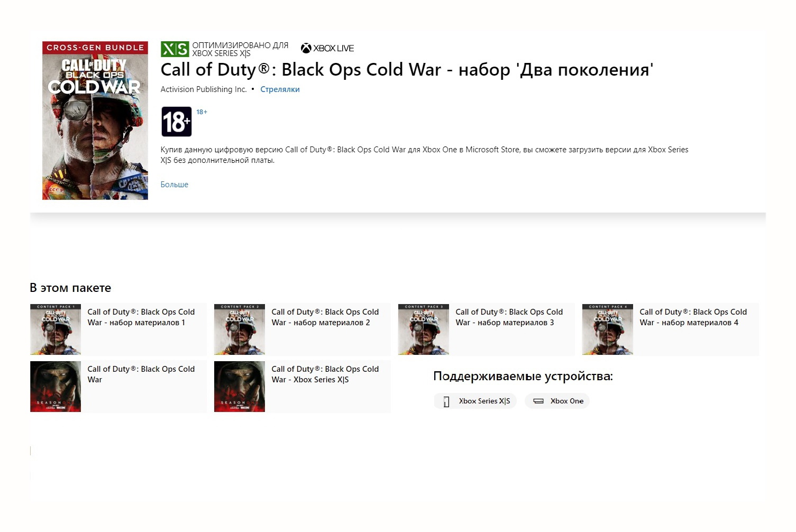Click the Cross-Gen Bundle cover art
This screenshot has height=532, width=796.
click(x=95, y=121)
